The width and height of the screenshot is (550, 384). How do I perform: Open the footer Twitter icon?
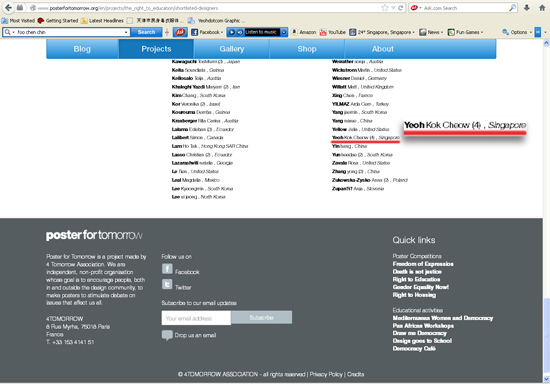(x=167, y=284)
